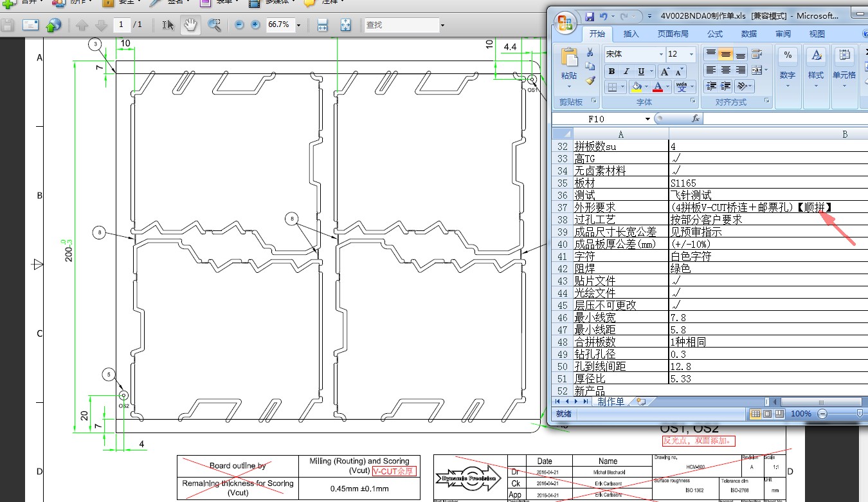Zoom out PDF with minus button
The width and height of the screenshot is (868, 502).
(x=240, y=25)
